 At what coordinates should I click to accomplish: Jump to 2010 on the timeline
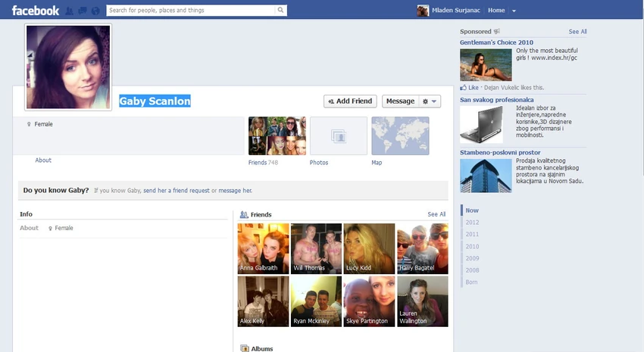472,246
